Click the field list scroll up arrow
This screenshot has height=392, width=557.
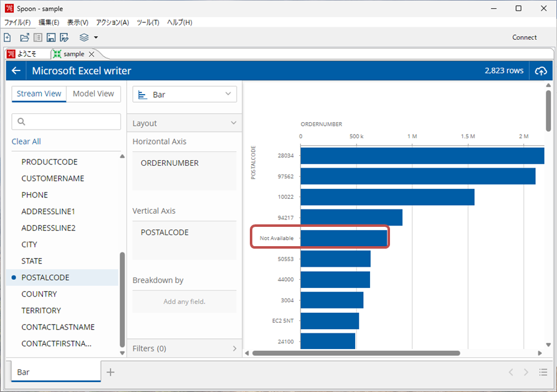pyautogui.click(x=122, y=156)
